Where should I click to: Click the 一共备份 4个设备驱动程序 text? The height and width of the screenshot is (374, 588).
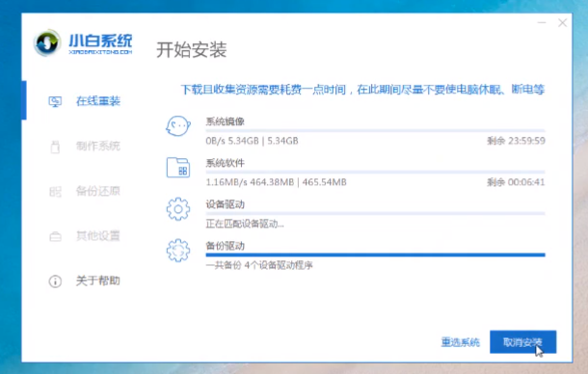(x=259, y=265)
